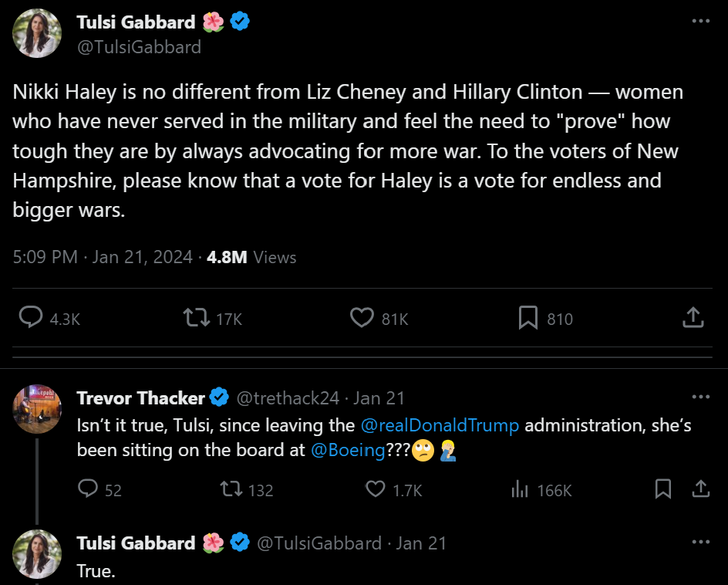Reply to Tulsi Gabbard's main tweet

pyautogui.click(x=30, y=318)
